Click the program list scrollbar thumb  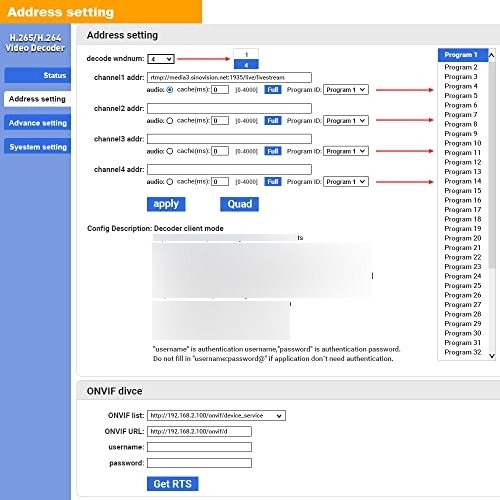[x=492, y=165]
